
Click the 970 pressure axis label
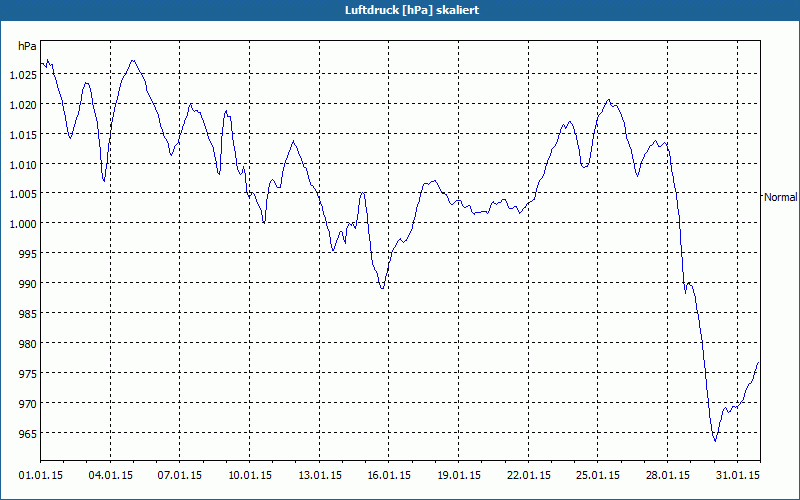tap(29, 404)
